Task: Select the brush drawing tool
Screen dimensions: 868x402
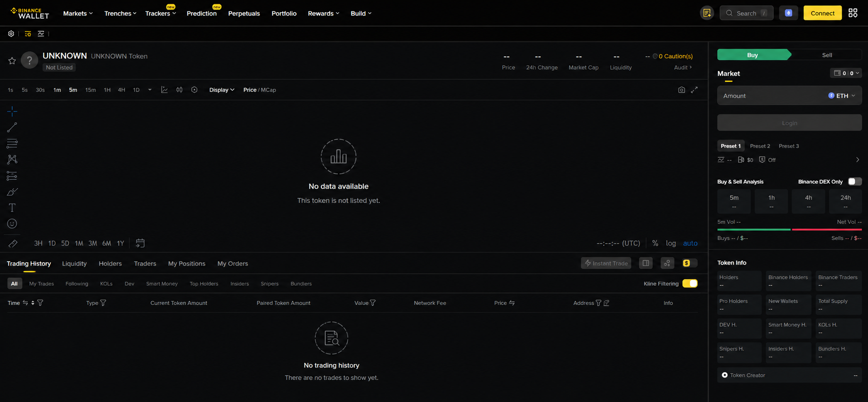Action: tap(12, 192)
